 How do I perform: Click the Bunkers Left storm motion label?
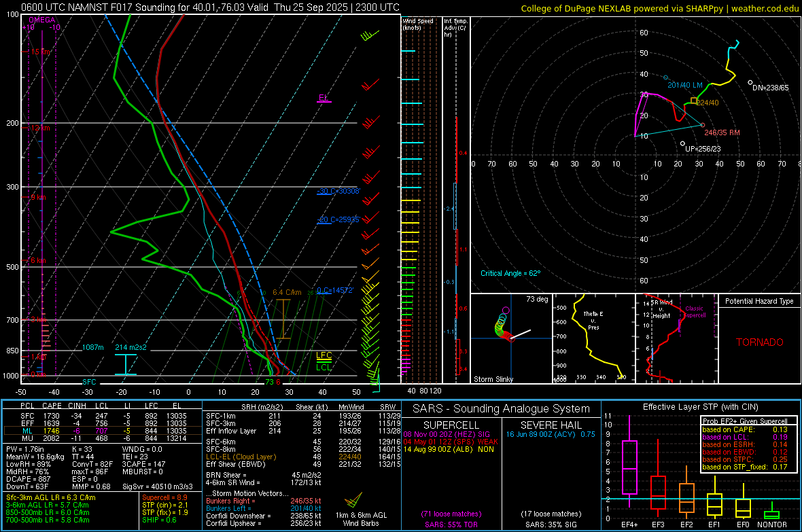tap(228, 508)
